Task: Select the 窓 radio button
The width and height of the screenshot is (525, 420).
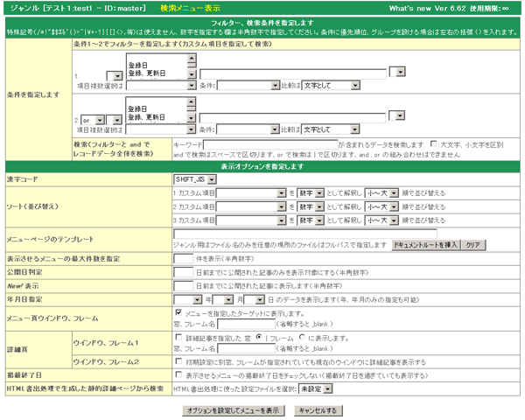Action: (259, 337)
